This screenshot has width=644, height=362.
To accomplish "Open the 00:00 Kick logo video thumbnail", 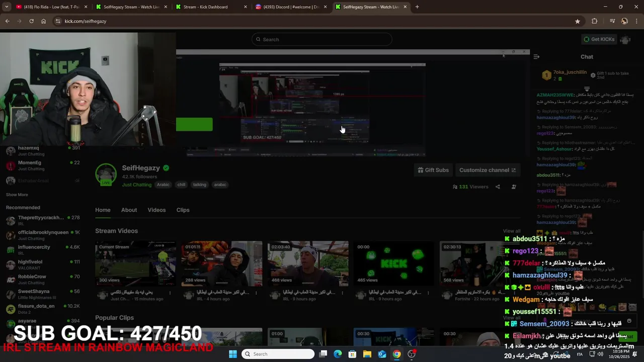I will pyautogui.click(x=394, y=263).
